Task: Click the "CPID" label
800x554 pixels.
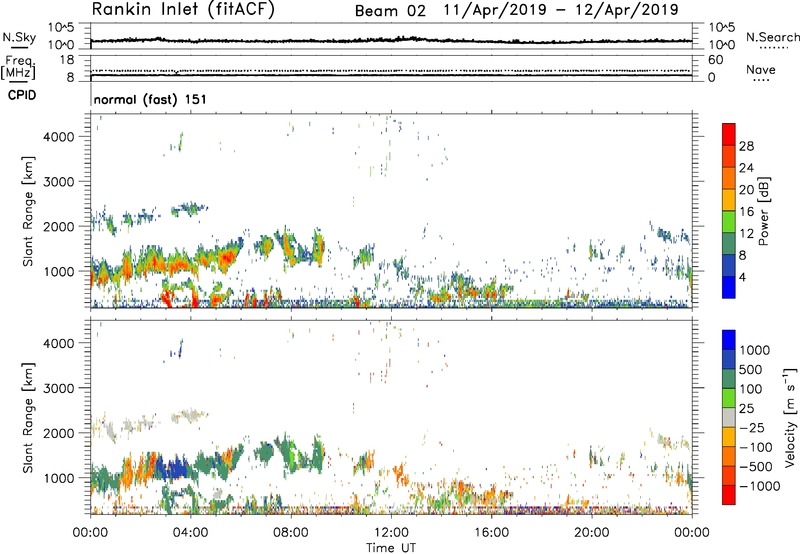Action: (x=22, y=95)
